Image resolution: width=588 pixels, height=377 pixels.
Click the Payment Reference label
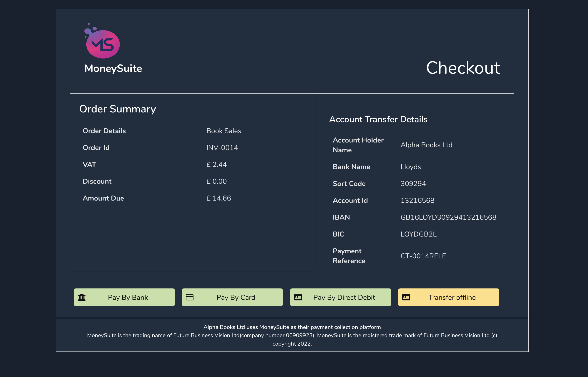349,256
